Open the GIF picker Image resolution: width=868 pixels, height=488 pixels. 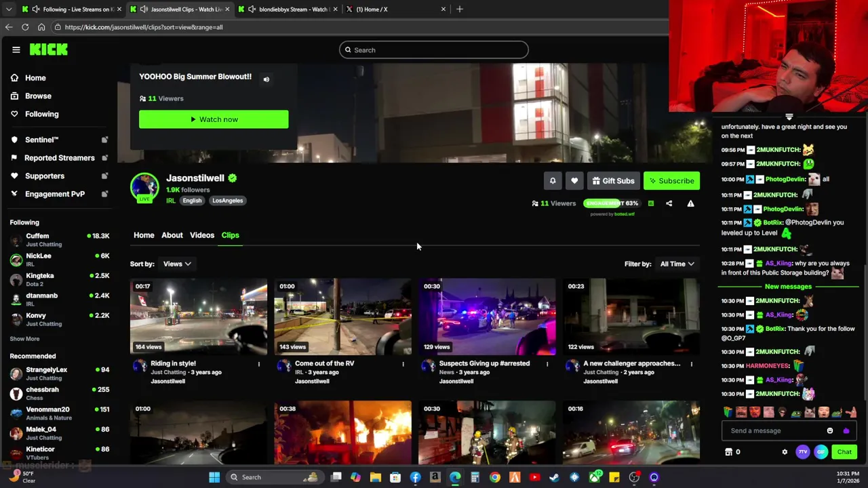821,452
